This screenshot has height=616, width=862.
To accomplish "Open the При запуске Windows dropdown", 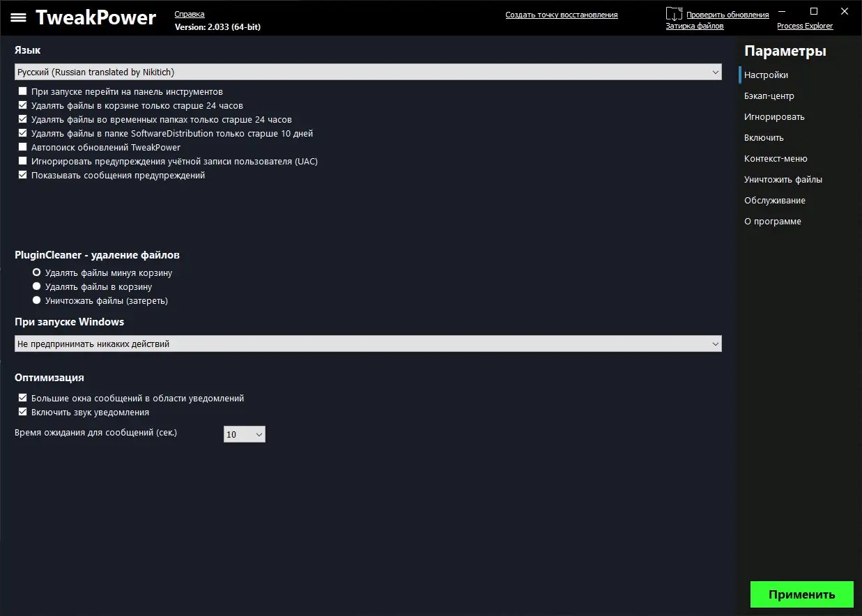I will coord(368,344).
